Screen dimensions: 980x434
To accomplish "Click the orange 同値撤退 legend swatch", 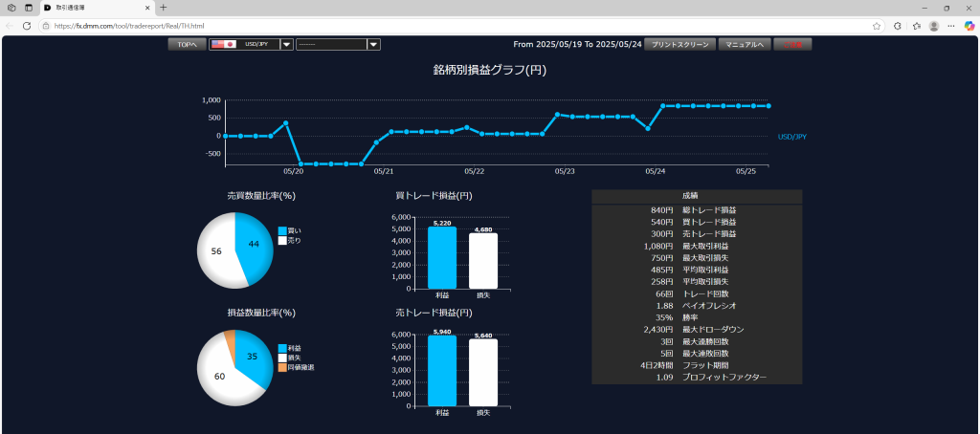I will coord(282,367).
